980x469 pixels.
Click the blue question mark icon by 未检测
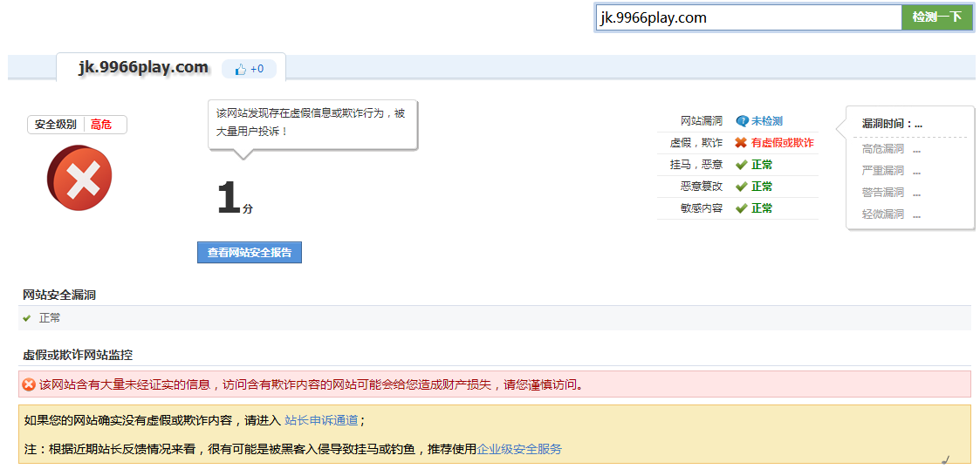tap(742, 121)
